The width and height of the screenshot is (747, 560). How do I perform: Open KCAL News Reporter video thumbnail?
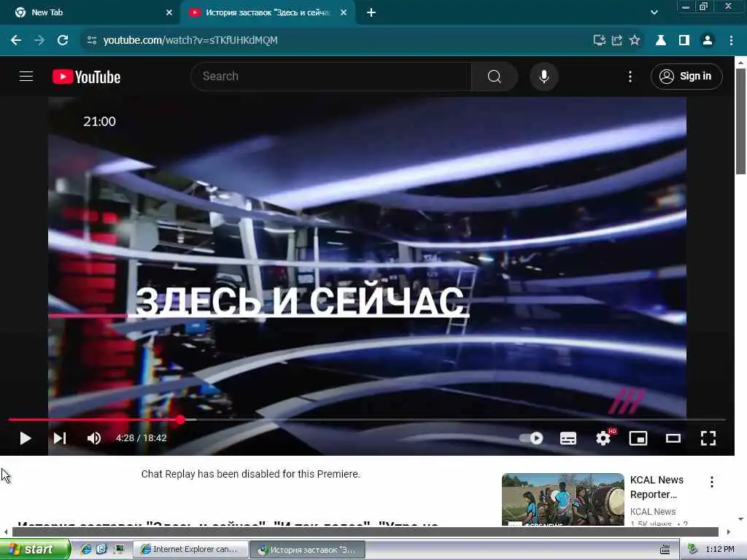coord(562,499)
